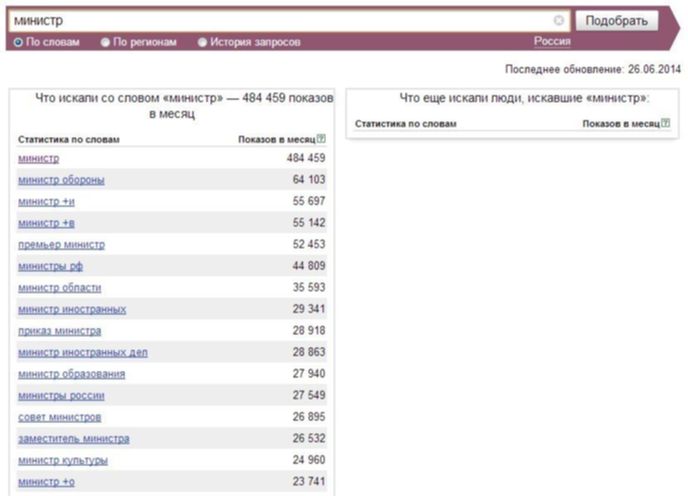Open the 'министры россии' keyword link
The image size is (688, 496).
[61, 395]
